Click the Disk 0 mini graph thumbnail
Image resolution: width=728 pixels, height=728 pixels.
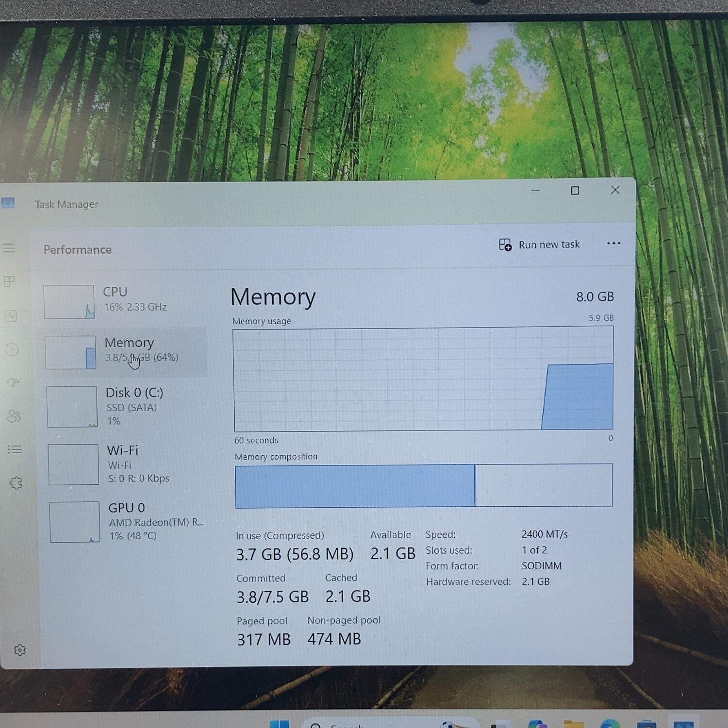[x=72, y=407]
